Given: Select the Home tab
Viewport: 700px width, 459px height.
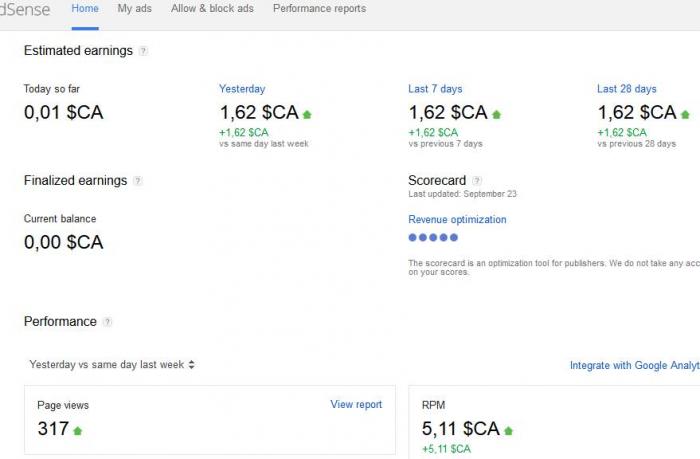Looking at the screenshot, I should coord(85,8).
